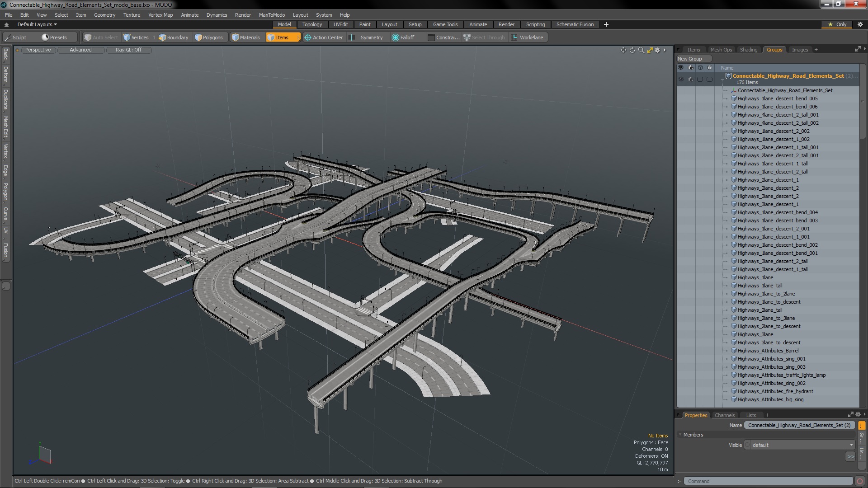Image resolution: width=868 pixels, height=488 pixels.
Task: Expand Properties panel options arrow at far right
Action: tap(864, 414)
